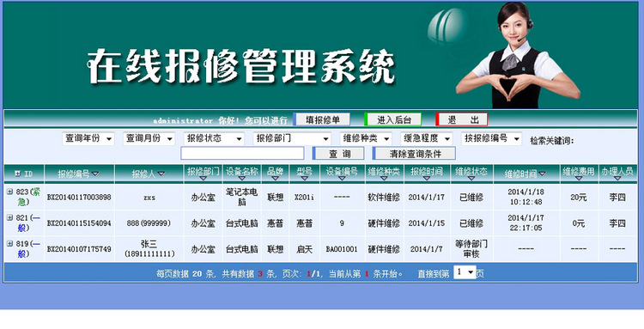
Task: Sort by 报修编号 column arrow
Action: [95, 174]
